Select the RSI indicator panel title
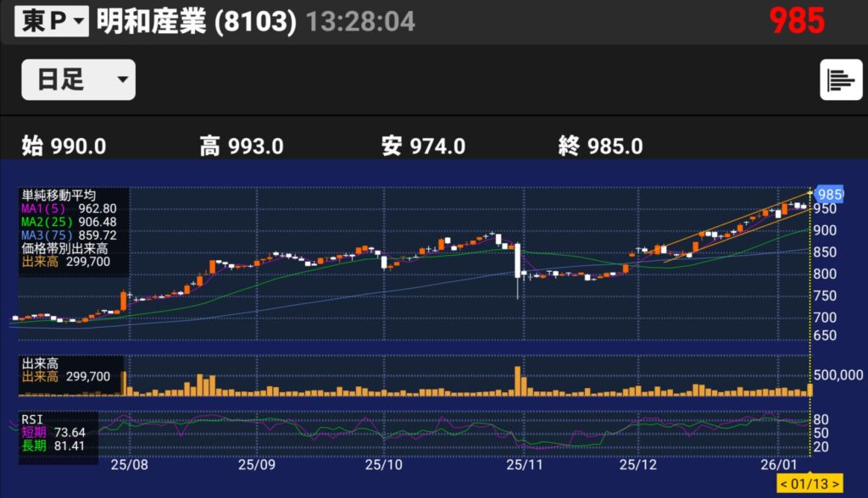The width and height of the screenshot is (868, 498). [x=32, y=419]
